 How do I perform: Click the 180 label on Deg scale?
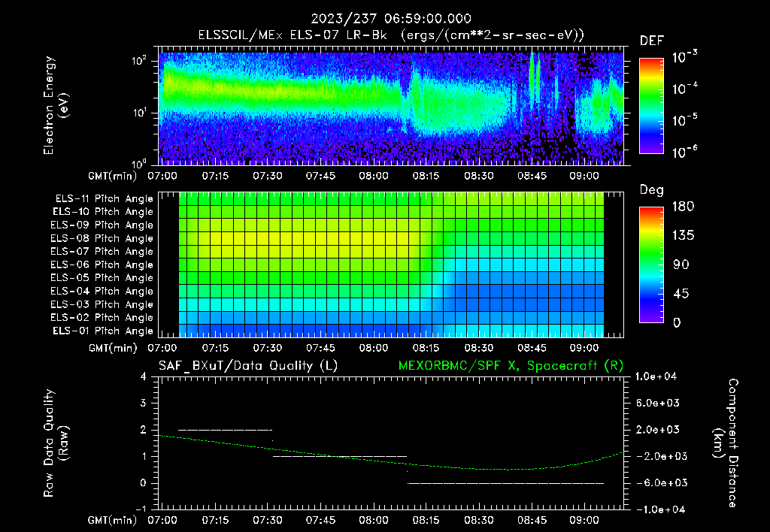tap(683, 206)
